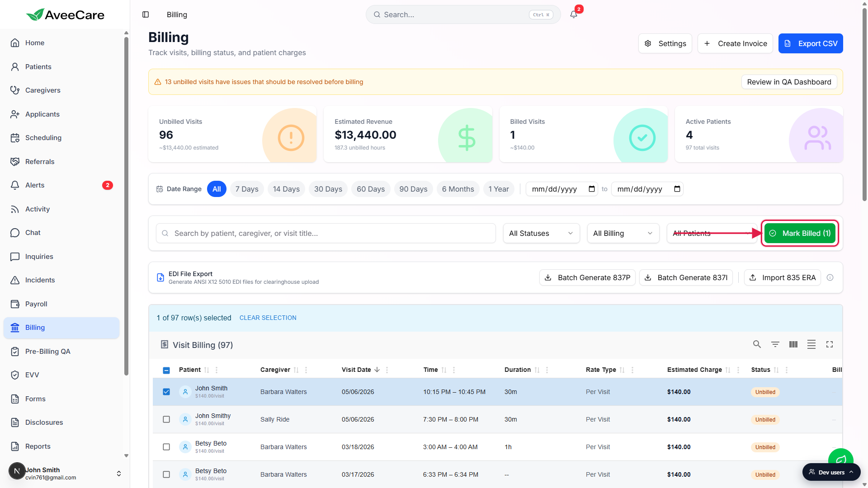Open the Visit Date column actions menu
Image resolution: width=868 pixels, height=488 pixels.
pyautogui.click(x=387, y=370)
